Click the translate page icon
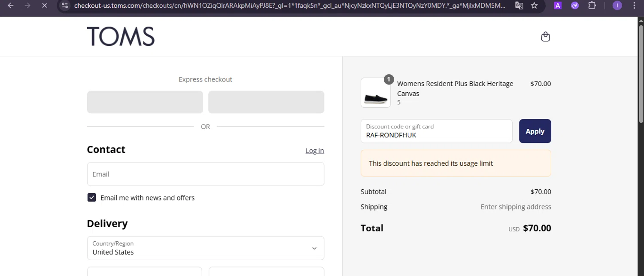Screen dimensions: 644x276 (519, 6)
